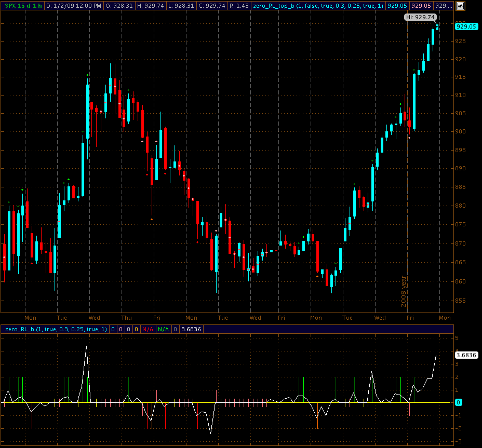Click the 929.05 current price tag on axis
The width and height of the screenshot is (482, 448).
(x=466, y=26)
